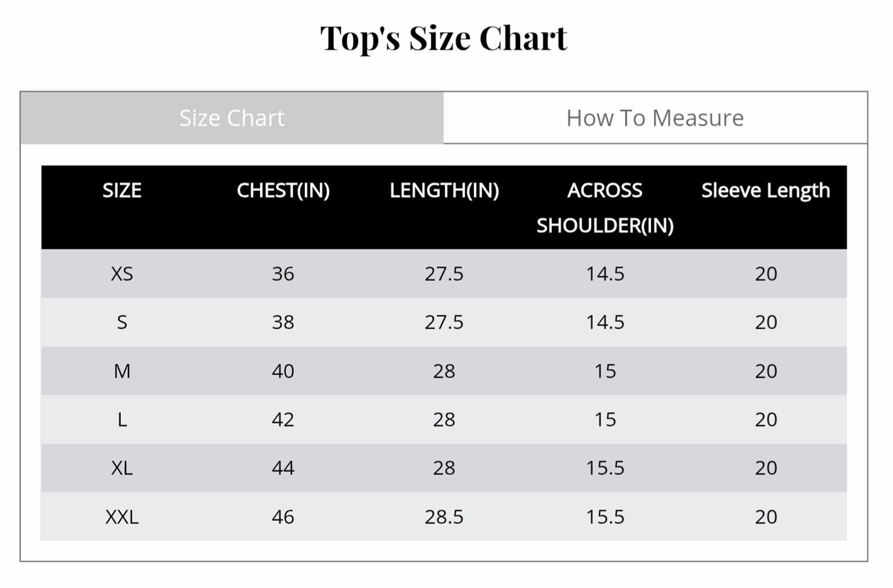
Task: Click chest value 36 in XS row
Action: 283,274
